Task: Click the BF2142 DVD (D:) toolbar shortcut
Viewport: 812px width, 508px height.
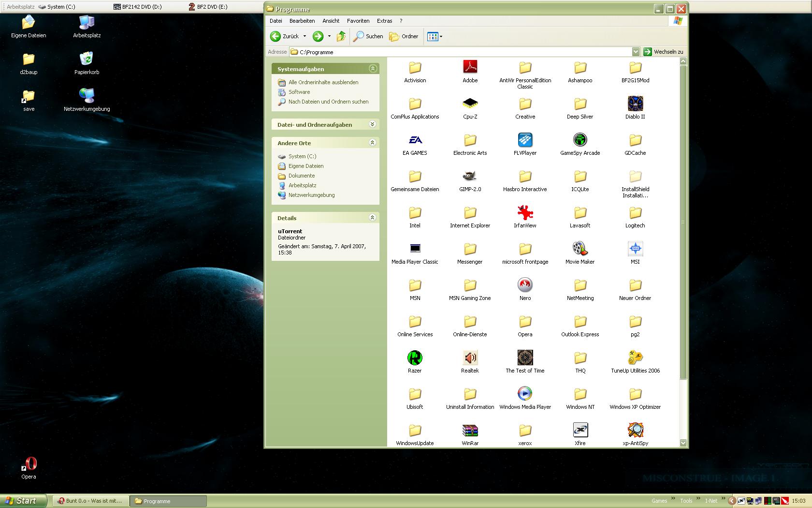Action: coord(138,7)
